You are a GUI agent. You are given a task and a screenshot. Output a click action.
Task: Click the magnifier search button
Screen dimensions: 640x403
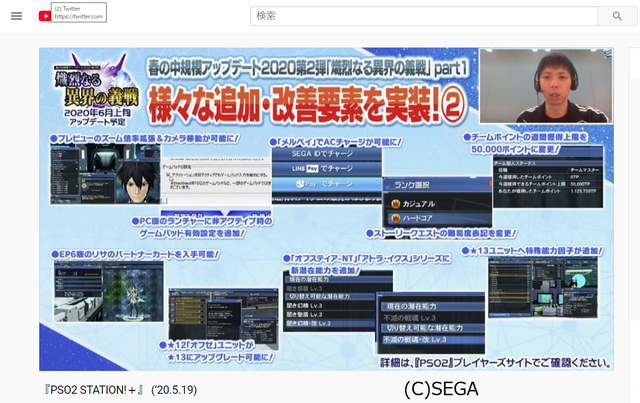[x=617, y=16]
